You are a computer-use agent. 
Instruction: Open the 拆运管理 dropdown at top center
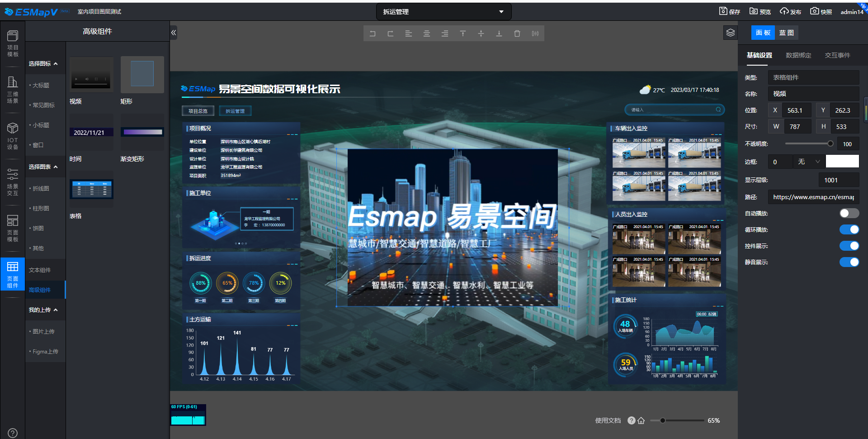click(443, 11)
